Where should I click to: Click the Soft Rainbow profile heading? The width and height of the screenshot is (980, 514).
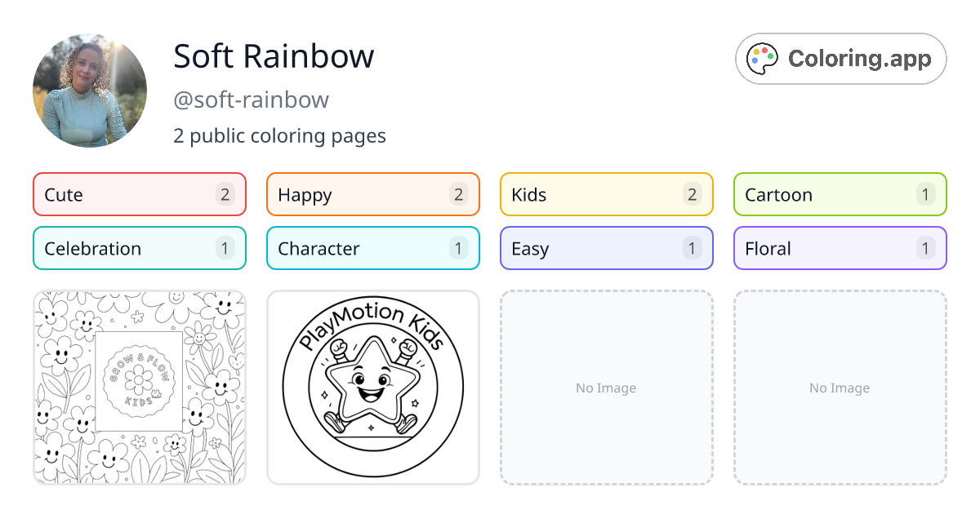coord(274,57)
